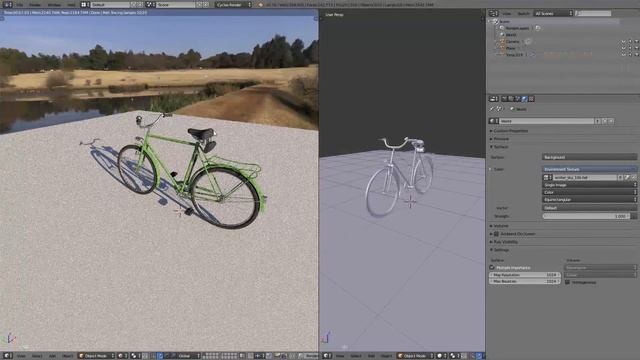
Task: Click the Map Resolution value field
Action: click(x=524, y=275)
